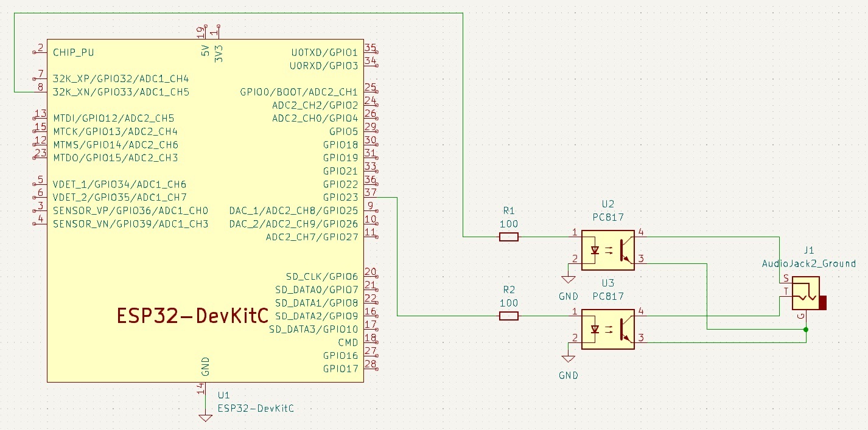The width and height of the screenshot is (868, 430).
Task: Click the GPIO19 pin label
Action: point(341,158)
